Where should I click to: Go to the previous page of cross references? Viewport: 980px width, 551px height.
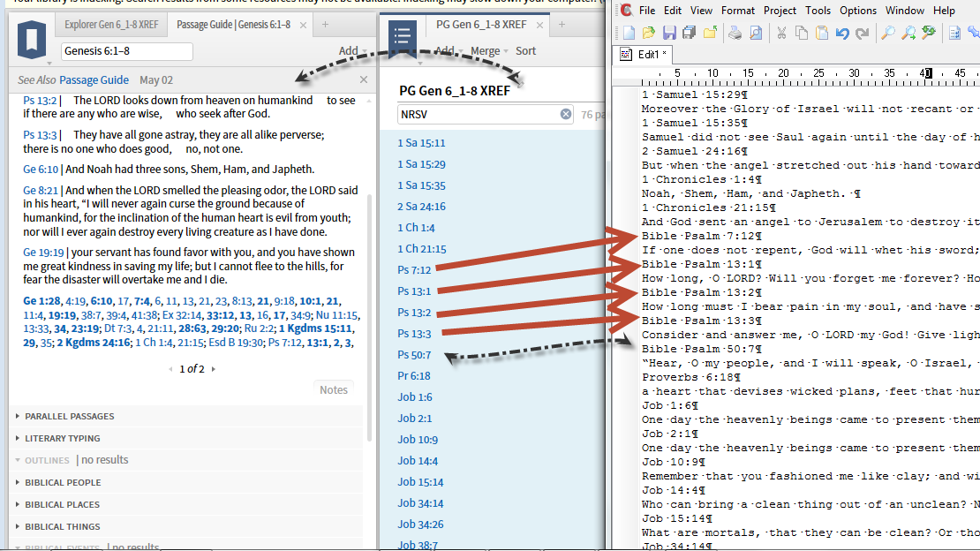pos(170,369)
